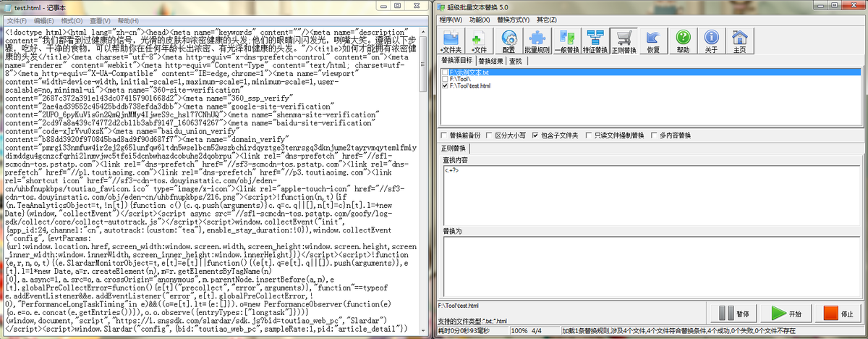
Task: Switch to 替换源目标 tab
Action: point(457,62)
